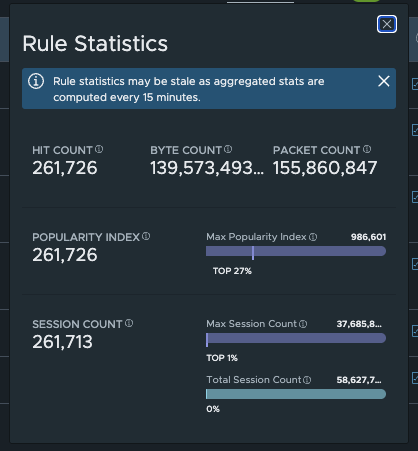Click the info icon in the blue banner

coord(36,81)
